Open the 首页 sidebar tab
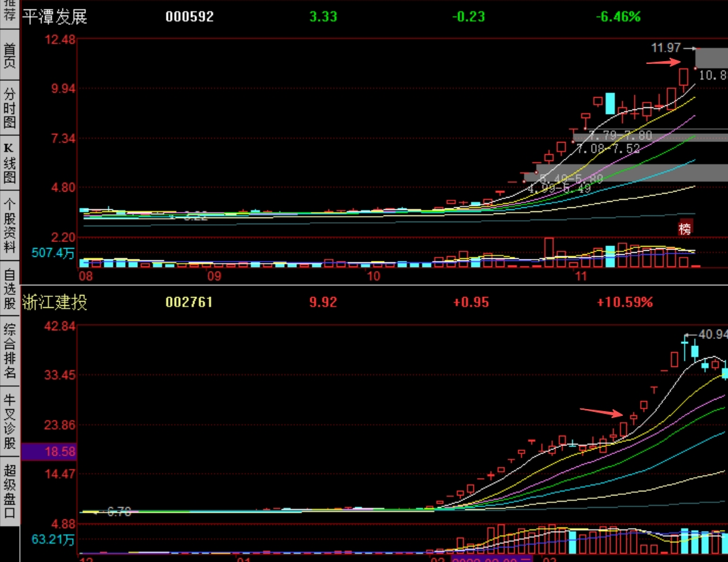The width and height of the screenshot is (728, 562). [10, 55]
